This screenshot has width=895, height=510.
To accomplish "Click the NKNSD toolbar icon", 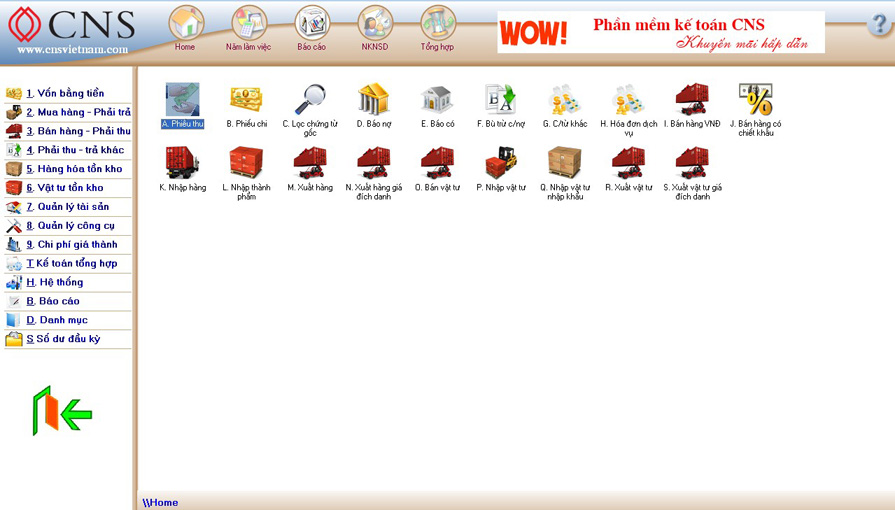I will point(374,29).
